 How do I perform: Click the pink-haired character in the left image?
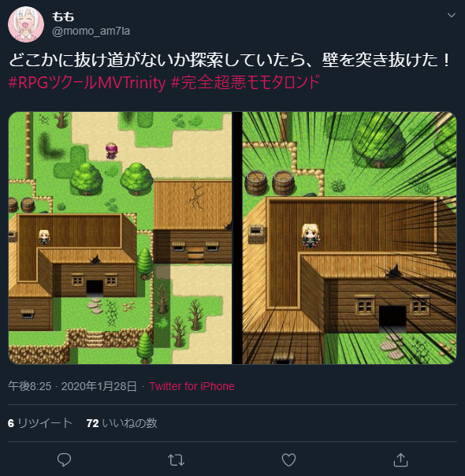point(111,151)
